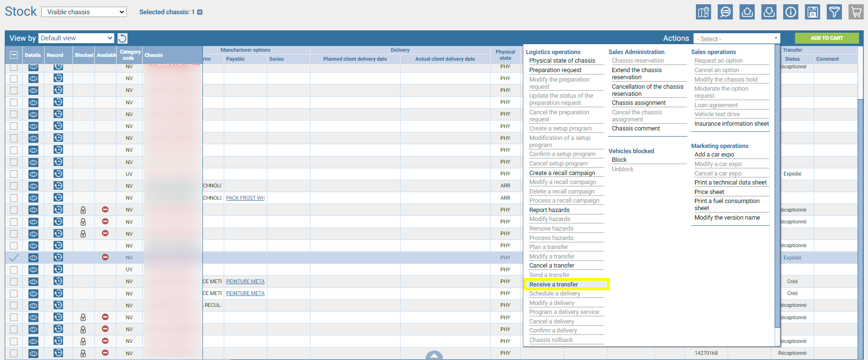Open the Default view dropdown

76,38
